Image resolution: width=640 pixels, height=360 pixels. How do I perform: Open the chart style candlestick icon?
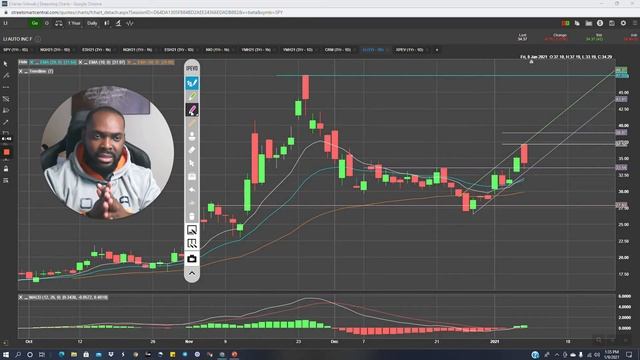pos(107,23)
